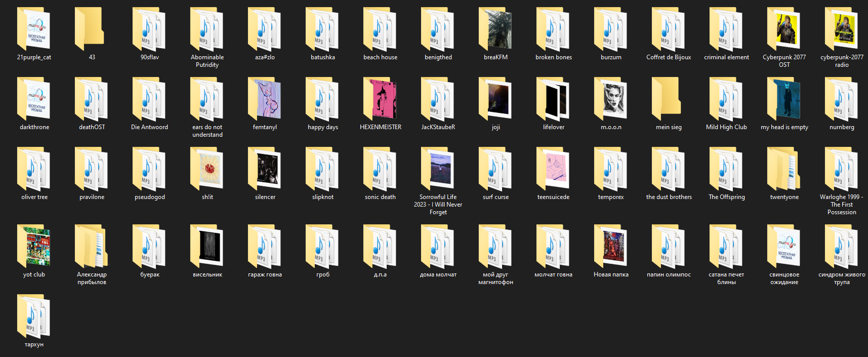
Task: Select the Die Antwoord folder
Action: click(x=149, y=98)
